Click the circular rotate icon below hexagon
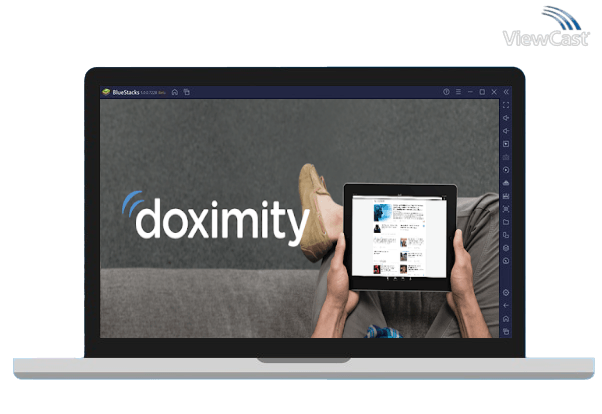602x414 pixels. click(506, 261)
